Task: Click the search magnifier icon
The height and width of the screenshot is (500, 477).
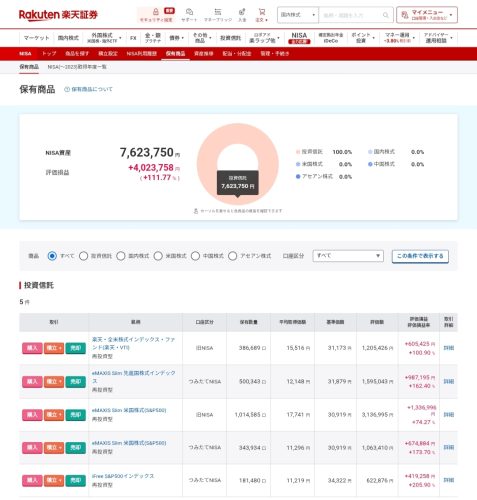Action: point(386,15)
